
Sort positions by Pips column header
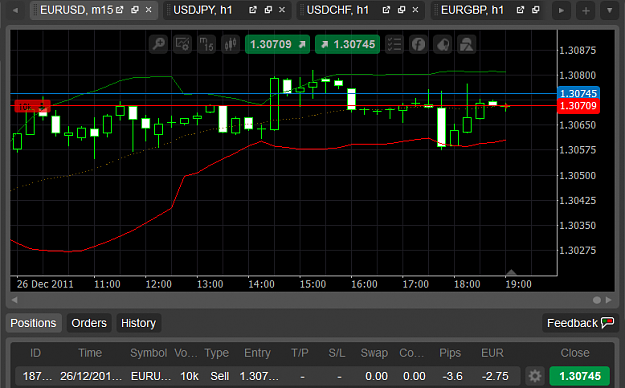click(x=450, y=353)
